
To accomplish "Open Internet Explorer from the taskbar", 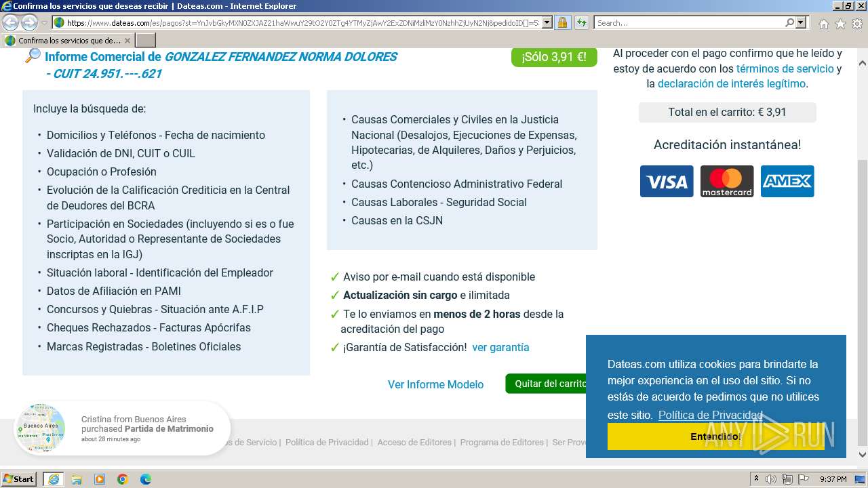I will point(53,479).
